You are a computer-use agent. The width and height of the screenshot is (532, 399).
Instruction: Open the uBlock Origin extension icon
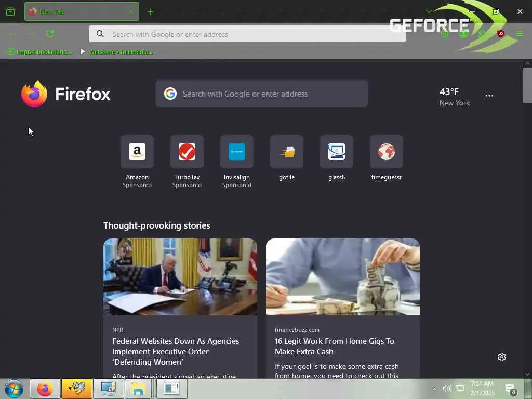(500, 33)
